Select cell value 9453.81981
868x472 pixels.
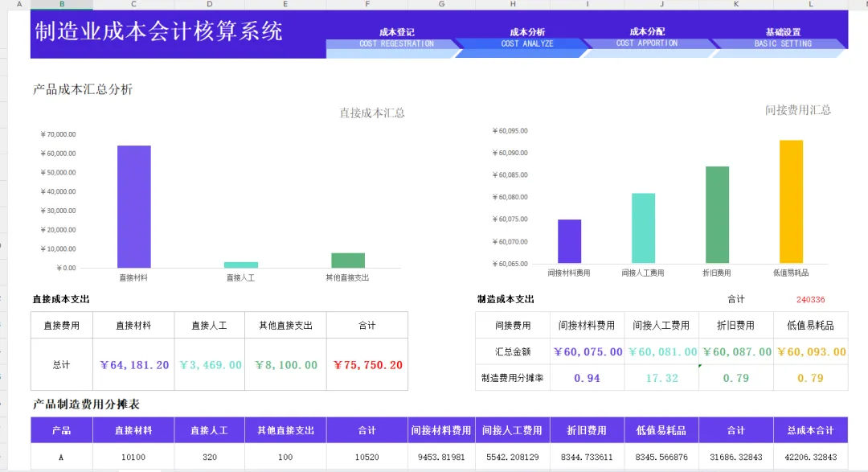pyautogui.click(x=441, y=457)
